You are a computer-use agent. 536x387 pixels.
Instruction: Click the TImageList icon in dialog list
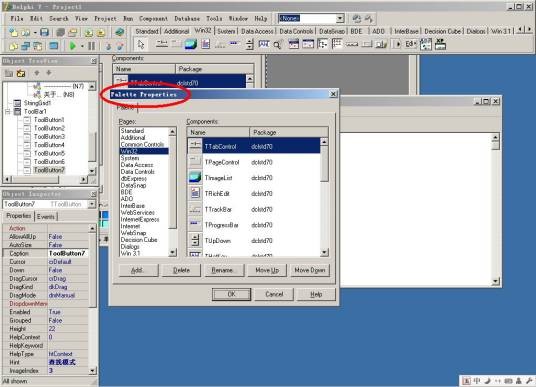pos(195,178)
